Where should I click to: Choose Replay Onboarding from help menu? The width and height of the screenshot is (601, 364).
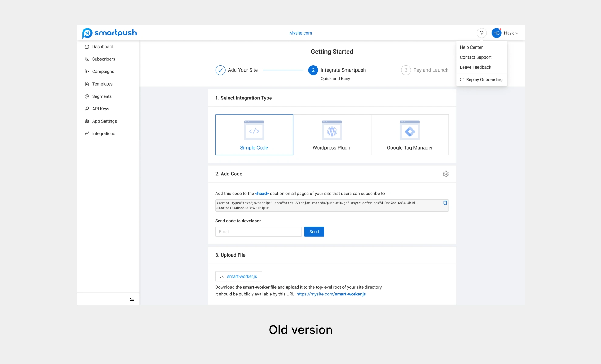point(481,79)
